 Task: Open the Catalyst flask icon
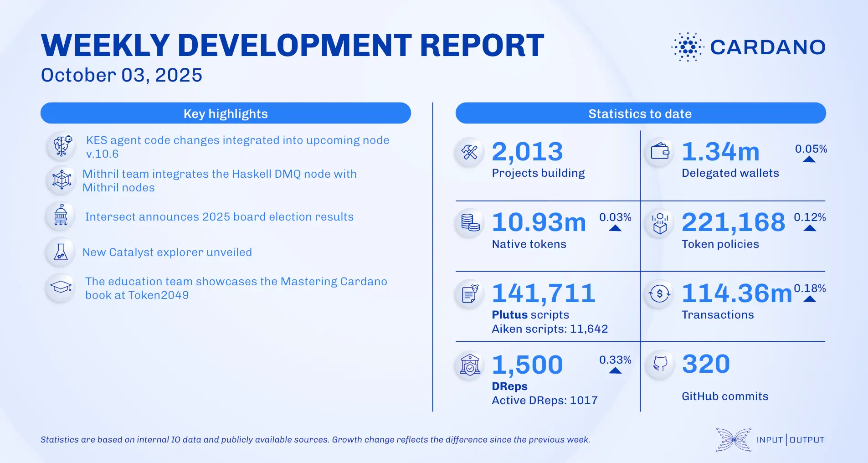61,252
